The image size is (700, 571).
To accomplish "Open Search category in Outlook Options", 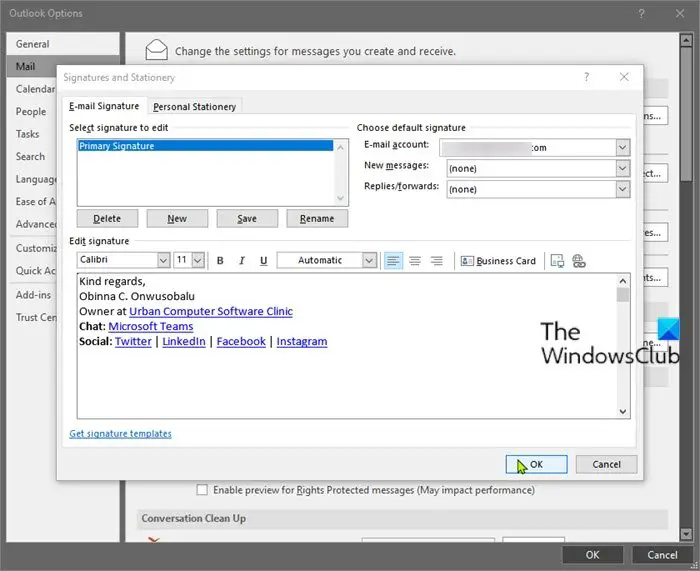I will point(30,157).
